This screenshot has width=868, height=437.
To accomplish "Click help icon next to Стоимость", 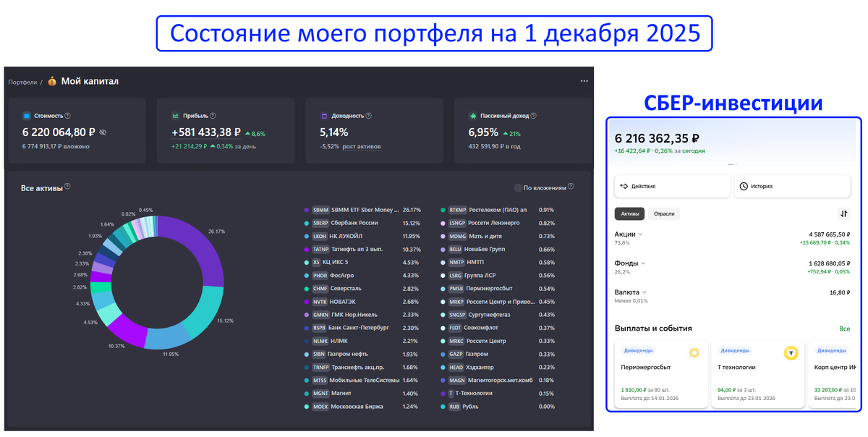I will tap(68, 116).
